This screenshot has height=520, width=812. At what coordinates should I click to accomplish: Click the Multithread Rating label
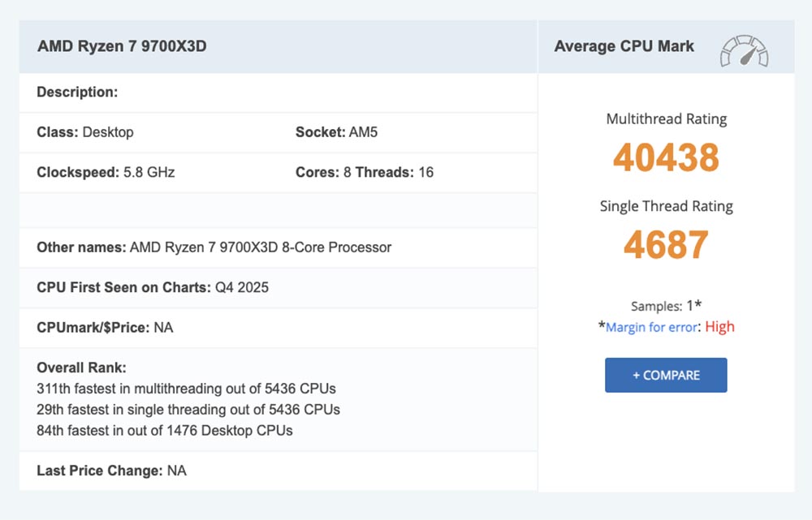tap(666, 119)
